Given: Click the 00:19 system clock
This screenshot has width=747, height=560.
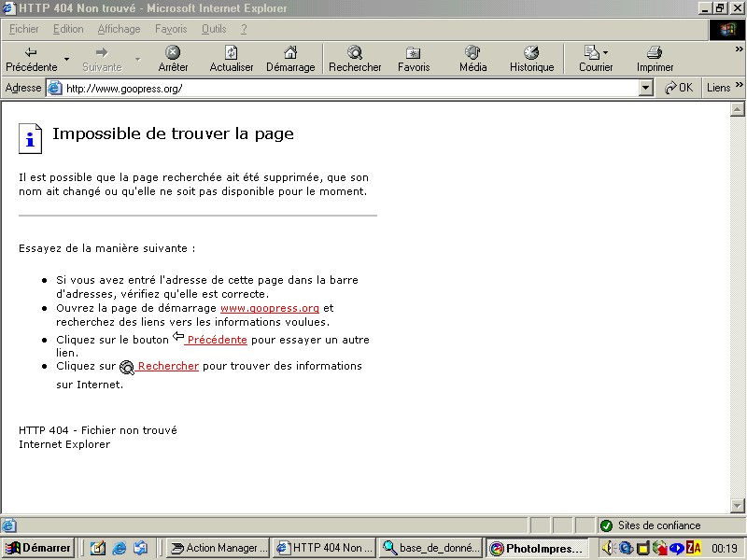Looking at the screenshot, I should tap(725, 549).
